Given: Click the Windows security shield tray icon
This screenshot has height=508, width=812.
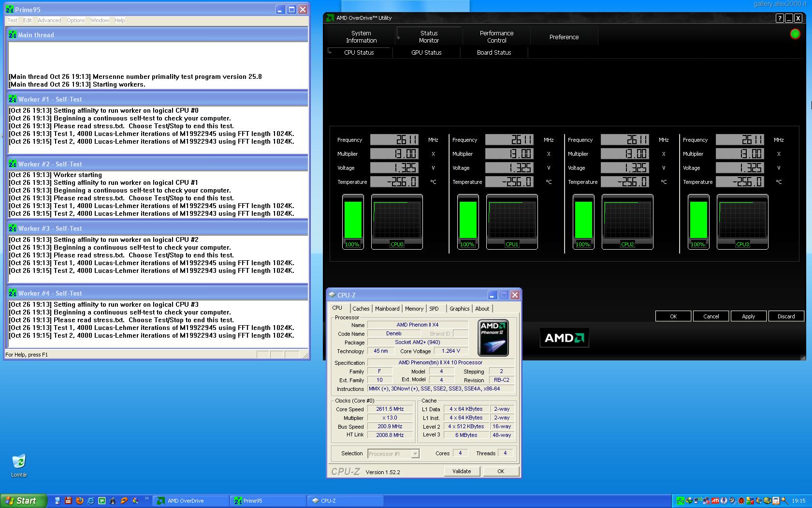Looking at the screenshot, I should click(x=750, y=501).
